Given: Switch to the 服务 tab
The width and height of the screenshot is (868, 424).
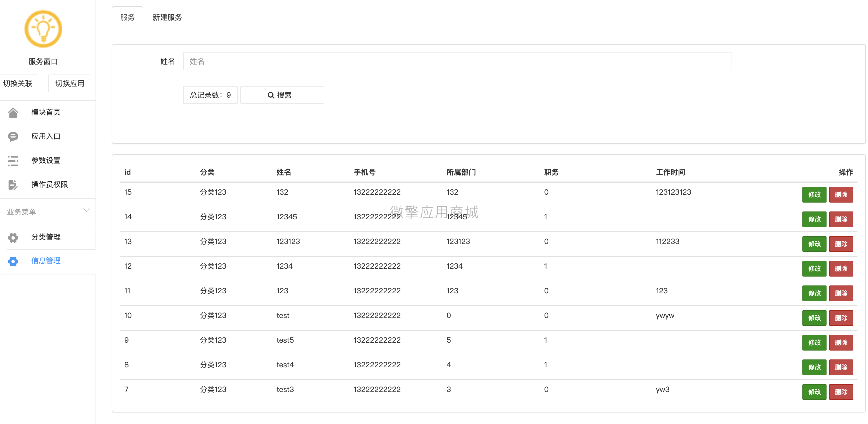Looking at the screenshot, I should coord(127,18).
